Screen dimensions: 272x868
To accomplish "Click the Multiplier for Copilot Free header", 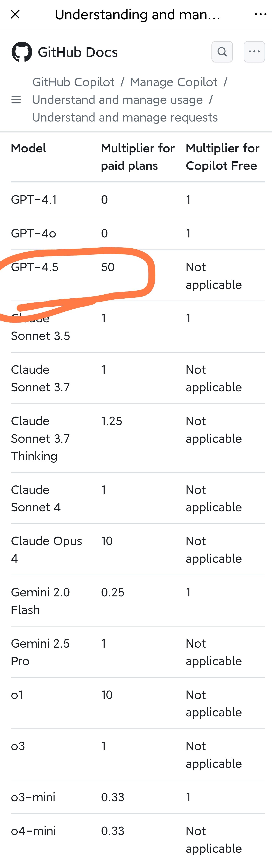I will click(x=223, y=157).
